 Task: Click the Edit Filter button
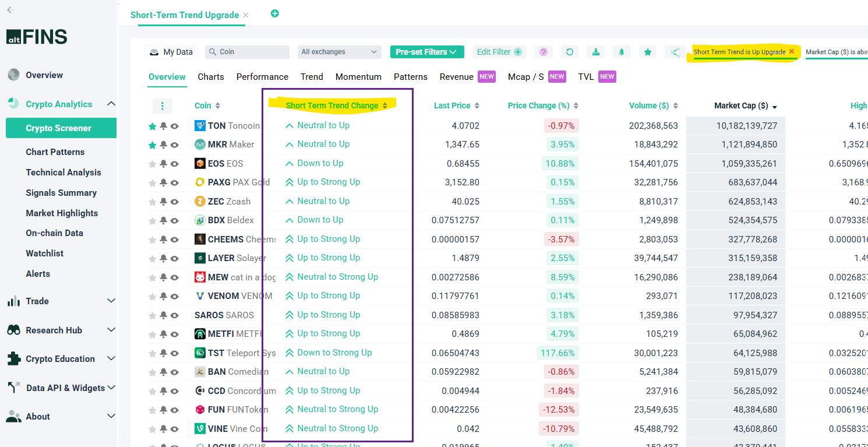point(499,52)
